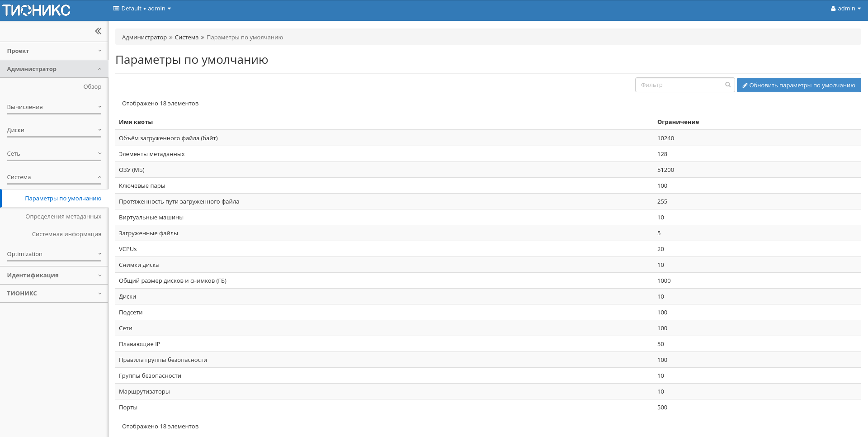Open Обзор in the sidebar

[92, 87]
